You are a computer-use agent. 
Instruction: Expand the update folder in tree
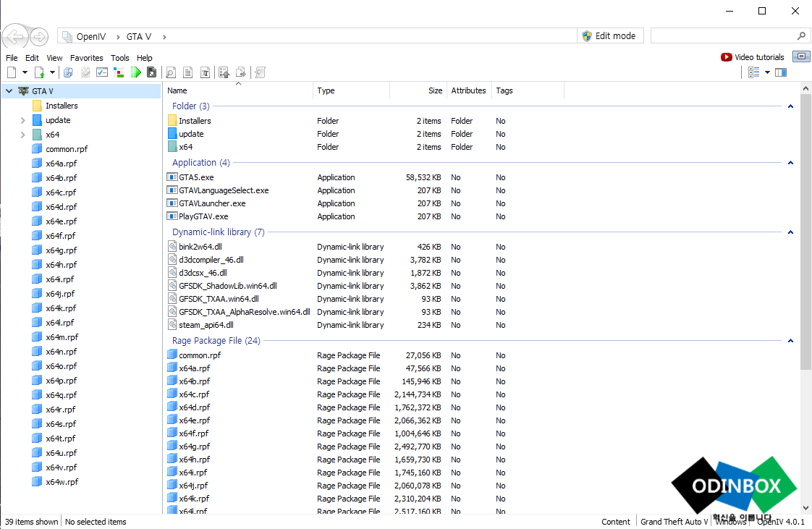point(22,120)
